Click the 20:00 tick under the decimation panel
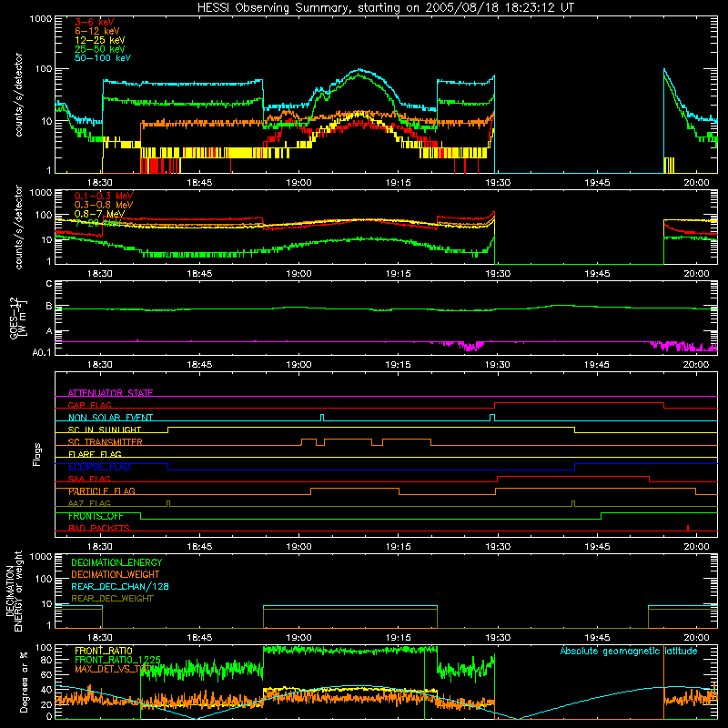 [696, 638]
